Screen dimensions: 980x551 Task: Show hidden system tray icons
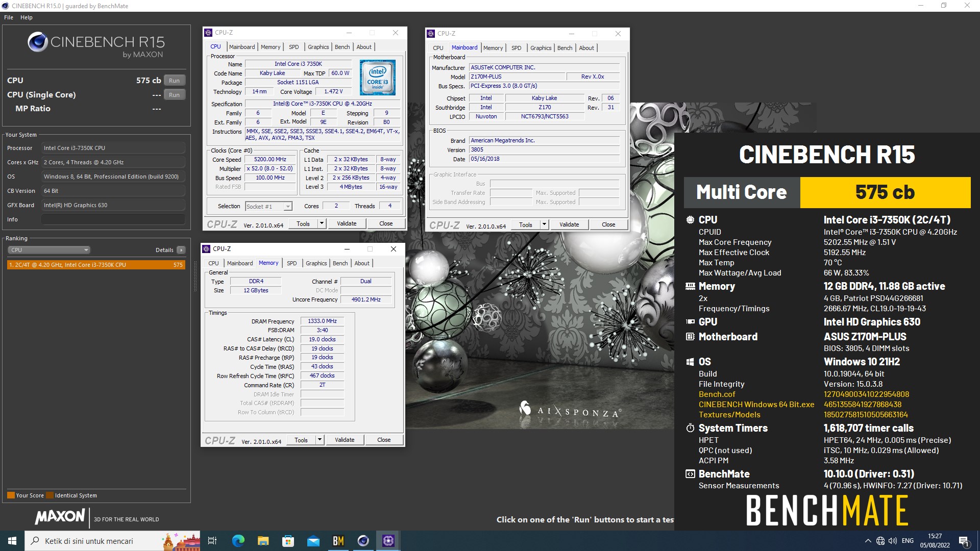pos(868,541)
